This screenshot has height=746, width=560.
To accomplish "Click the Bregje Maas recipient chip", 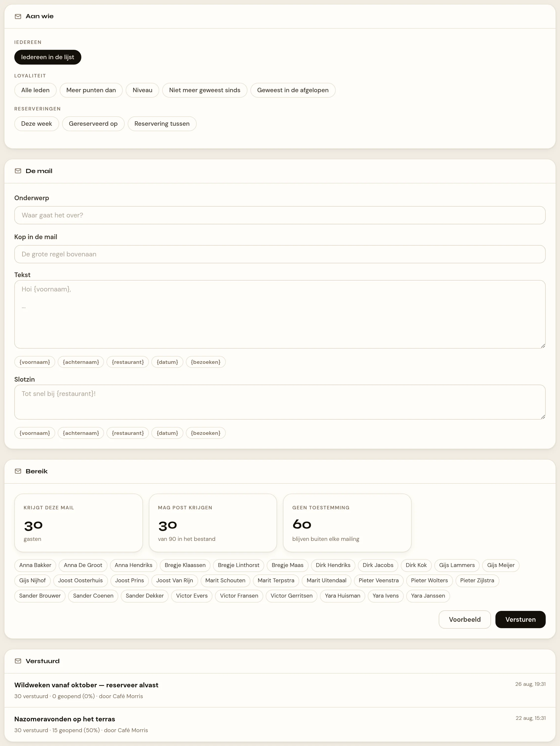I will [288, 565].
